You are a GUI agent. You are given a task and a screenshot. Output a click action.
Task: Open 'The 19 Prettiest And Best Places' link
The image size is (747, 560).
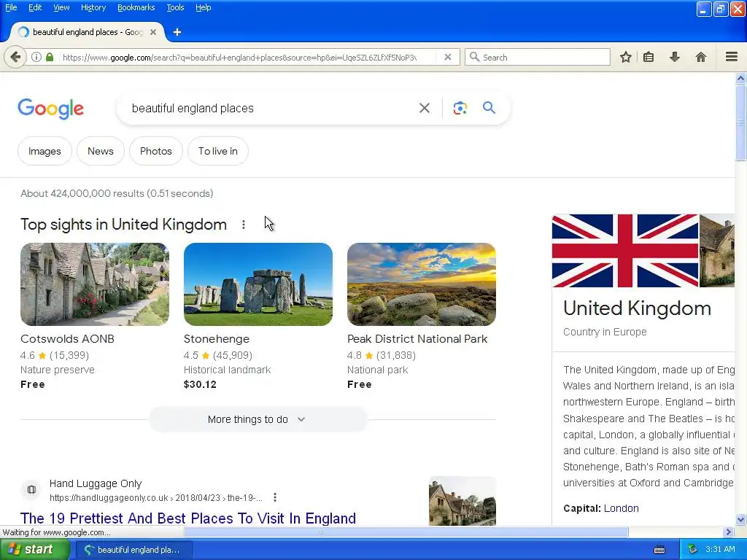pyautogui.click(x=188, y=518)
